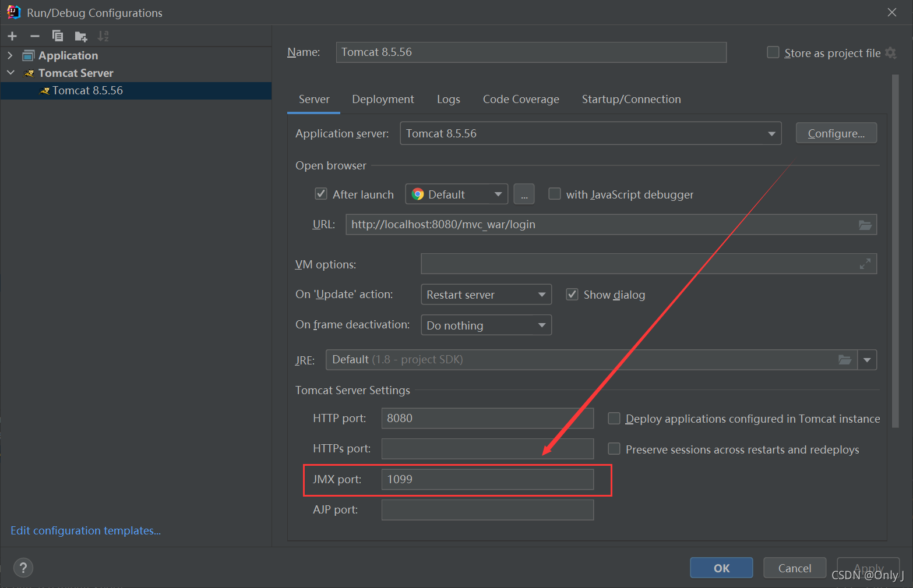913x588 pixels.
Task: Switch to the Server tab
Action: (314, 100)
